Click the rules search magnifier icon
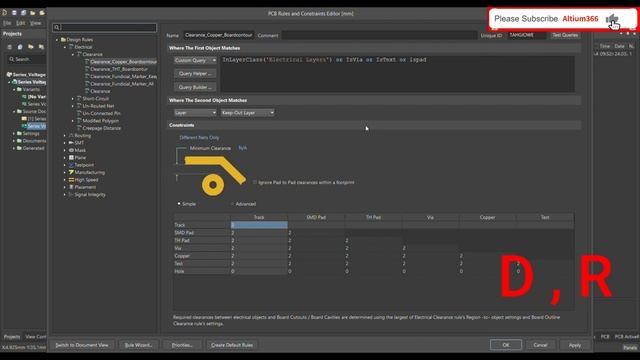The width and height of the screenshot is (640, 360). tap(57, 27)
